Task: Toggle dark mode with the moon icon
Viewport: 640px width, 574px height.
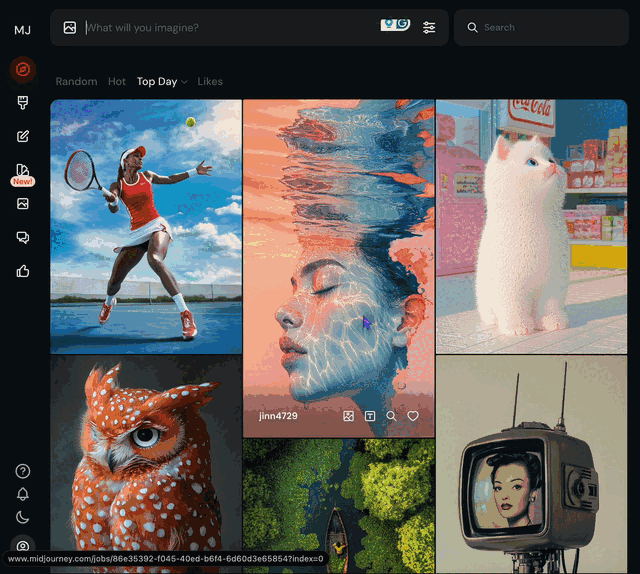Action: 23,517
